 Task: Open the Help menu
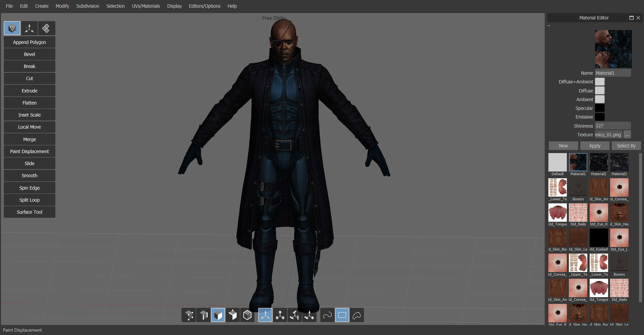click(x=232, y=6)
